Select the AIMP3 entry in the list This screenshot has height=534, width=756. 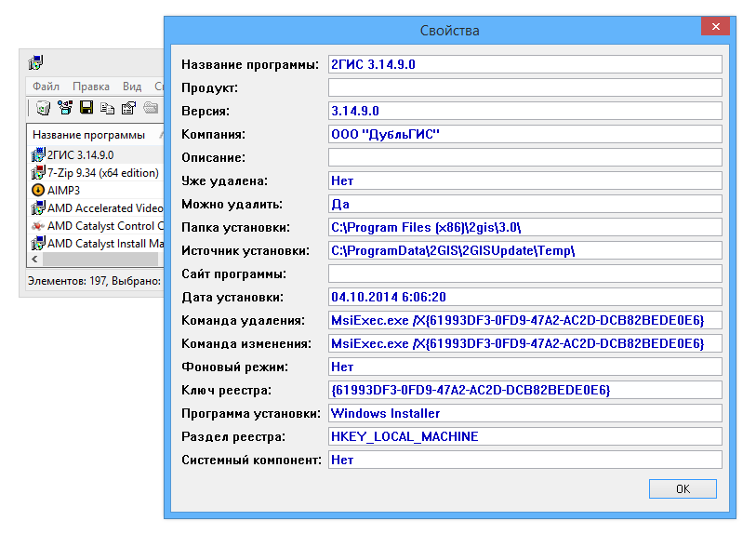coord(63,191)
